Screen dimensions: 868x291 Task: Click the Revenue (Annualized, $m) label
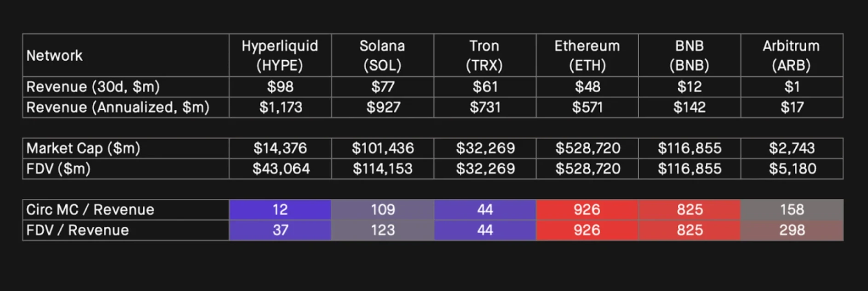[118, 108]
